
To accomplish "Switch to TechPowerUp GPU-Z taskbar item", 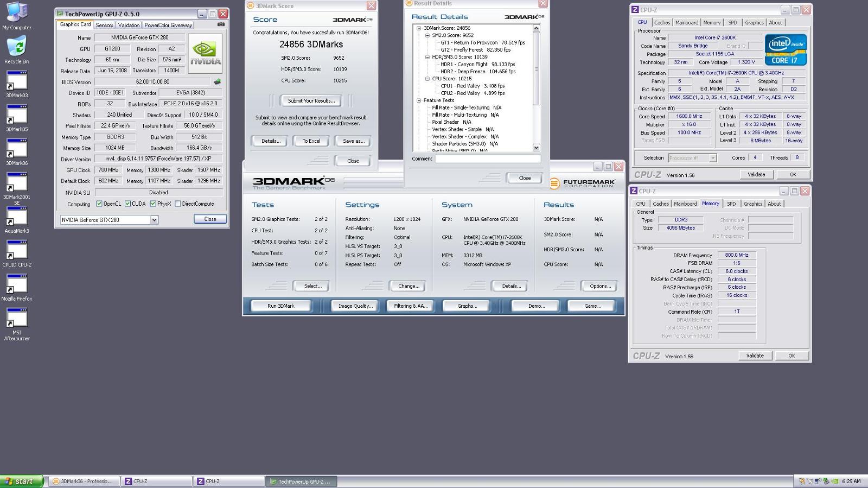I will (301, 481).
